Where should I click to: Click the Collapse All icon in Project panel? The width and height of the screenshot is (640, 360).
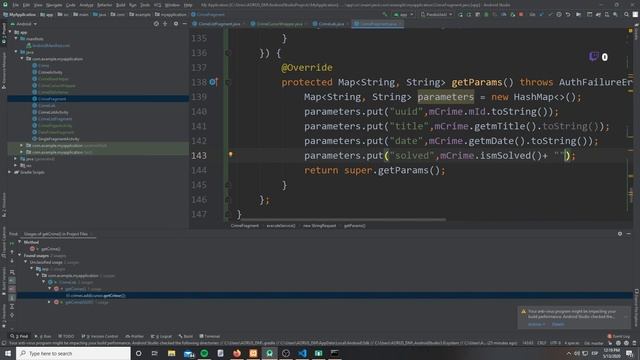(x=165, y=24)
